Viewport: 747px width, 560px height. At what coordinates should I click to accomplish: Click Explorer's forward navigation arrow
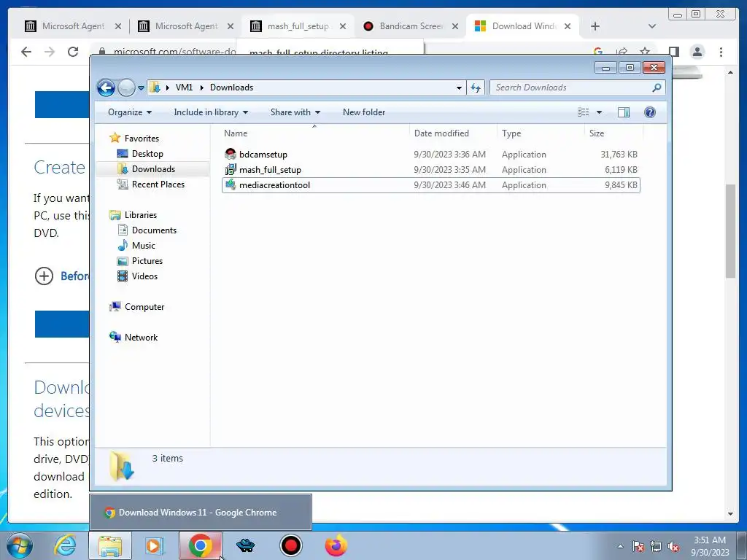(126, 87)
